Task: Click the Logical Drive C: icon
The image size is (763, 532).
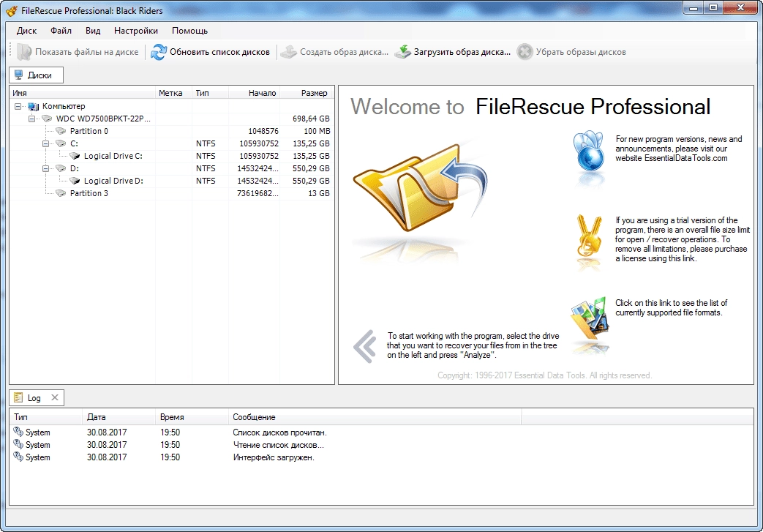Action: [75, 156]
